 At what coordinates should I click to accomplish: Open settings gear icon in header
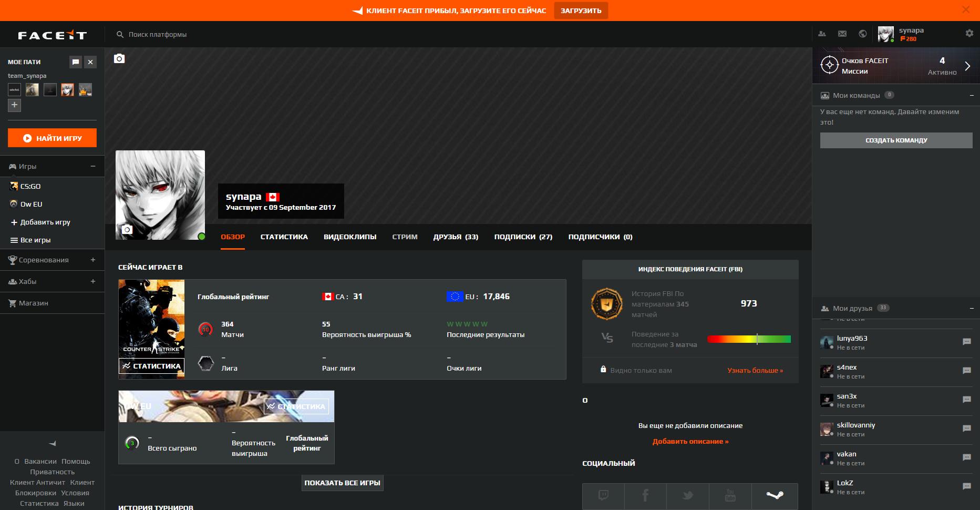[969, 33]
